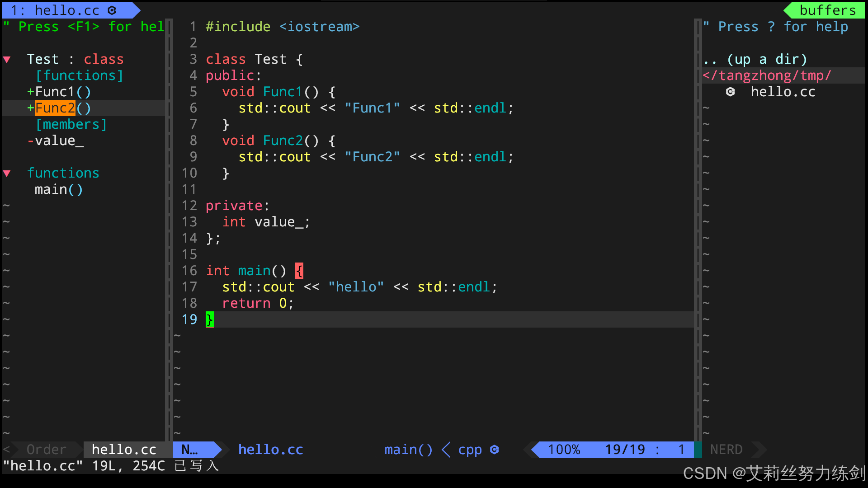Viewport: 868px width, 488px height.
Task: Click the cpp filetype icon in the statusline
Action: tap(494, 450)
